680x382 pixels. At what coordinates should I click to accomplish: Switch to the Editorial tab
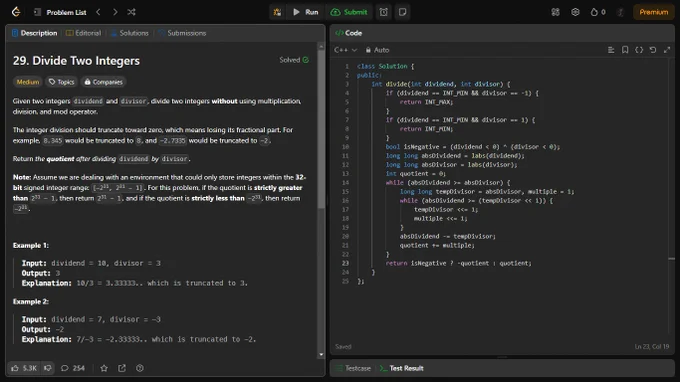coord(83,33)
